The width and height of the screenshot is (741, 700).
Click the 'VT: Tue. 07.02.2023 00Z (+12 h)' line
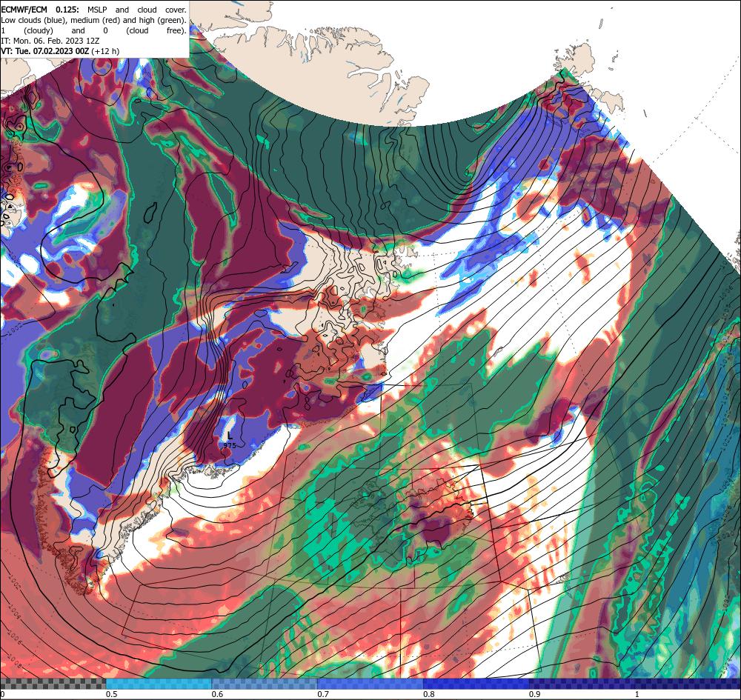60,51
